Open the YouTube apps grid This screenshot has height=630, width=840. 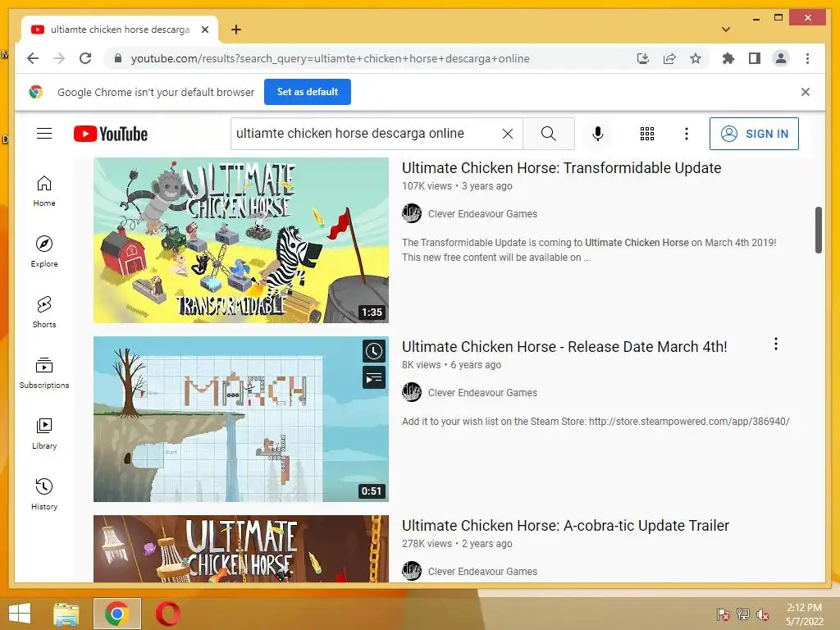coord(647,134)
